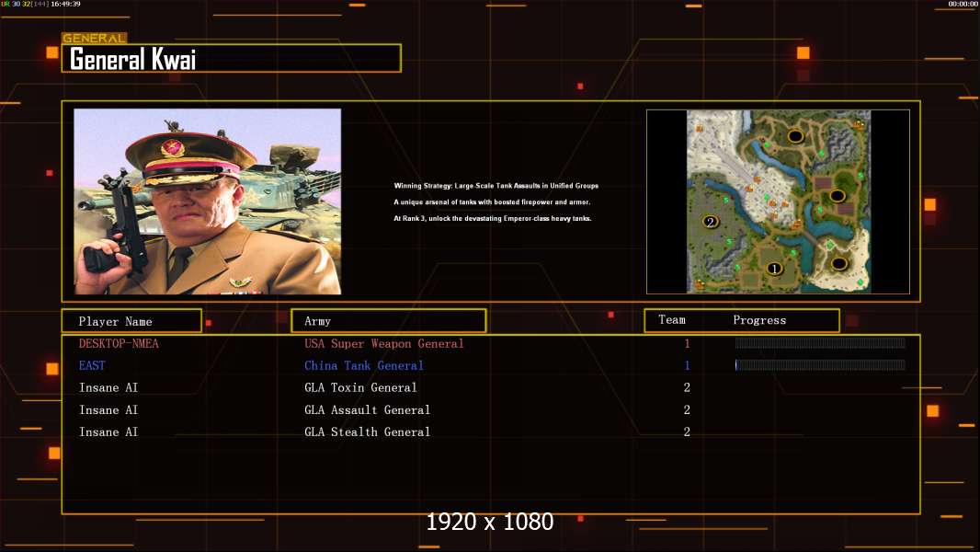Image resolution: width=980 pixels, height=552 pixels.
Task: Click EAST's loading progress bar
Action: coord(819,365)
